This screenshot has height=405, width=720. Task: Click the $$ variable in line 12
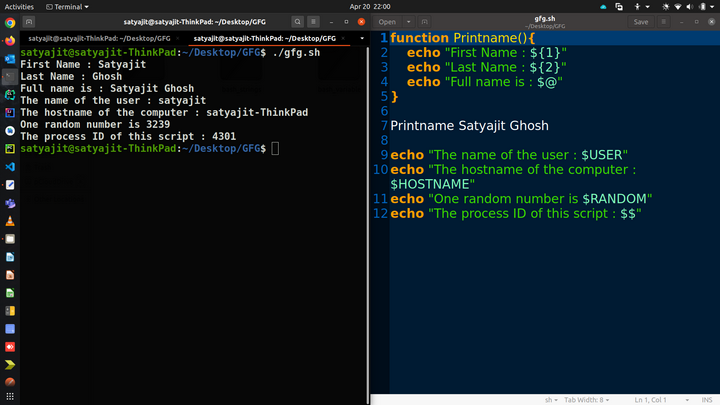(628, 214)
